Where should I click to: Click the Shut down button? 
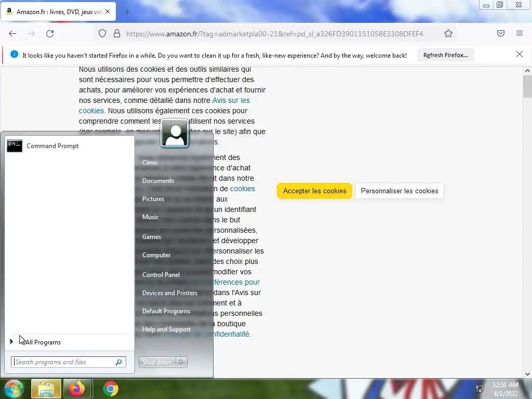[x=157, y=362]
